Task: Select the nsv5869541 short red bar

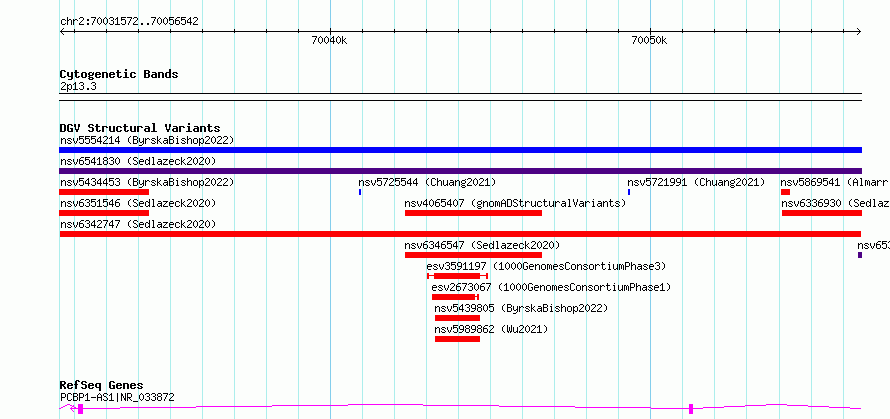Action: coord(786,192)
